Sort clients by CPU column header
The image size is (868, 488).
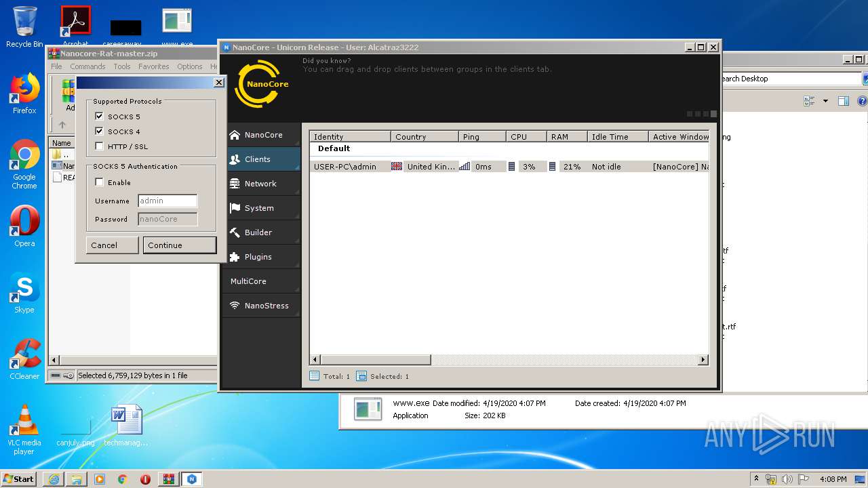pos(526,136)
